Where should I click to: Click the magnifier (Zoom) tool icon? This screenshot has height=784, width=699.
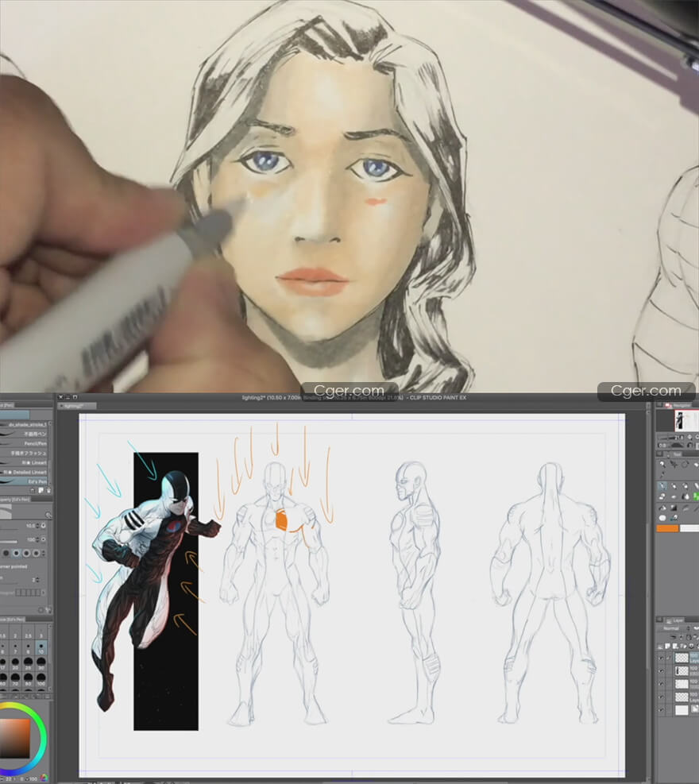tap(663, 464)
